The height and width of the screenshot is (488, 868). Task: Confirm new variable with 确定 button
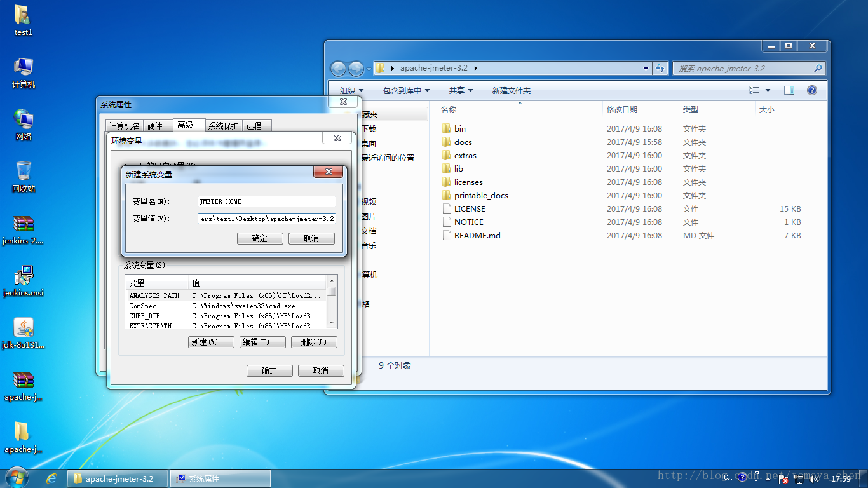[x=260, y=238]
